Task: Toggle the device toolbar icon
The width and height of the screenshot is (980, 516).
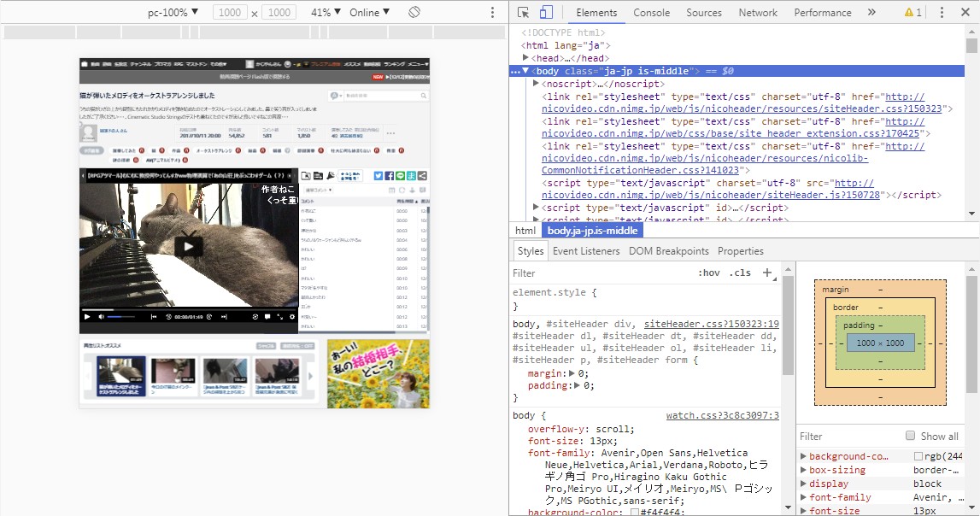Action: pos(546,13)
